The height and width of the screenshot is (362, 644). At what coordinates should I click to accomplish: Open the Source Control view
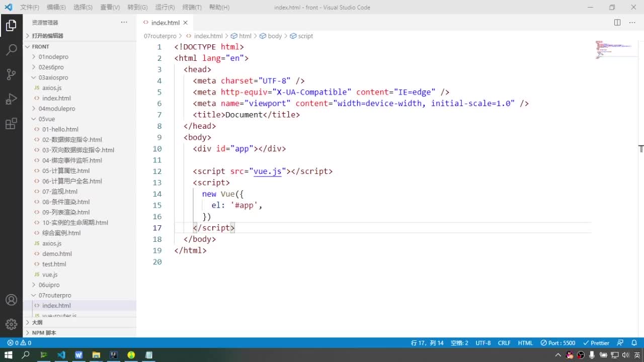(11, 74)
